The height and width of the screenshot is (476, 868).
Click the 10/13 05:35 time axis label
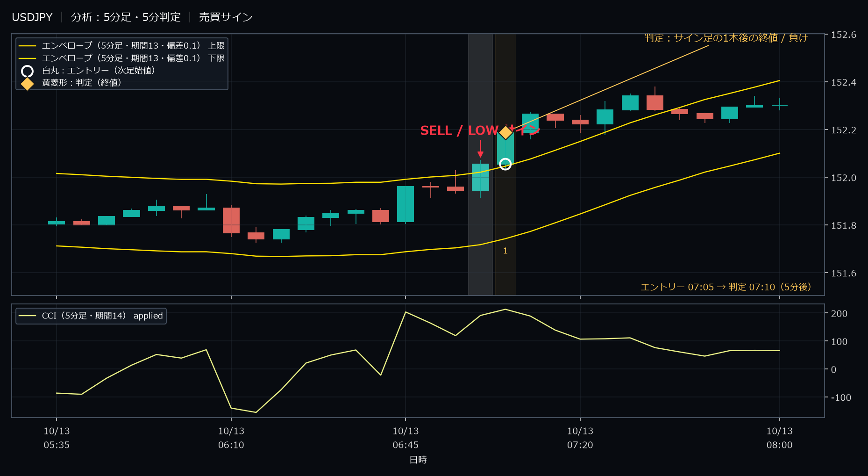(57, 438)
